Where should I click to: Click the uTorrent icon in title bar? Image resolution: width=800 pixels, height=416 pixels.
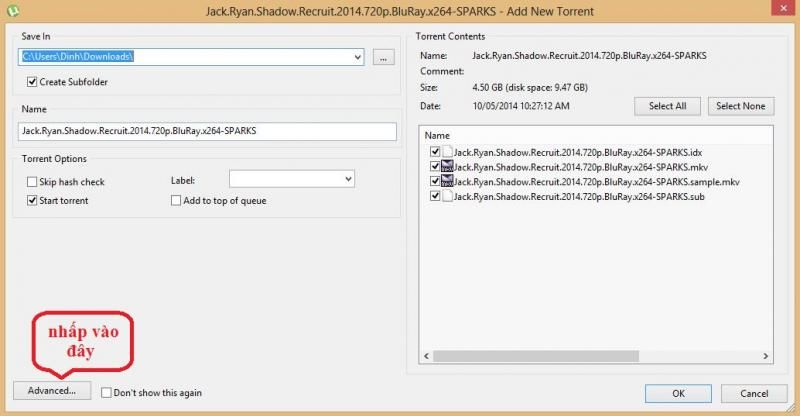(x=12, y=11)
